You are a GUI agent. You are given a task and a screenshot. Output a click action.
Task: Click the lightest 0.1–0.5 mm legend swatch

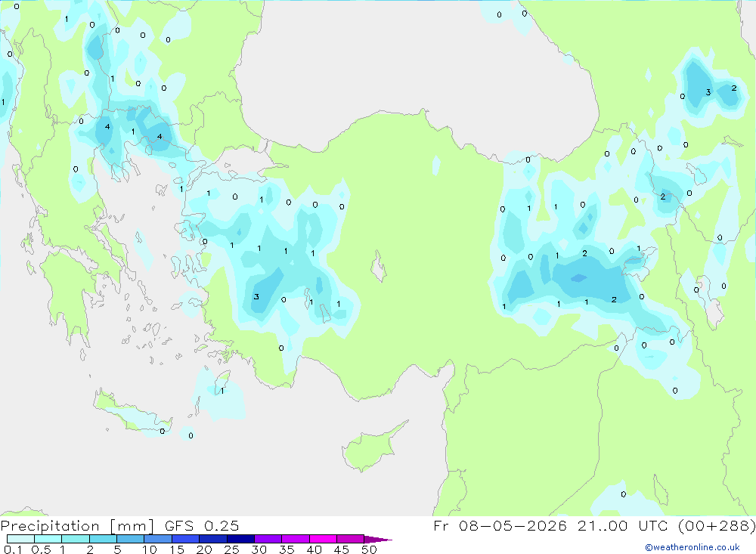(20, 539)
